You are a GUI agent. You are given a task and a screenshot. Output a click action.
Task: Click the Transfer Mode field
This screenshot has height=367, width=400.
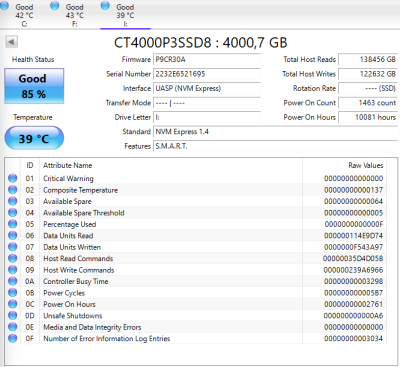coord(207,103)
